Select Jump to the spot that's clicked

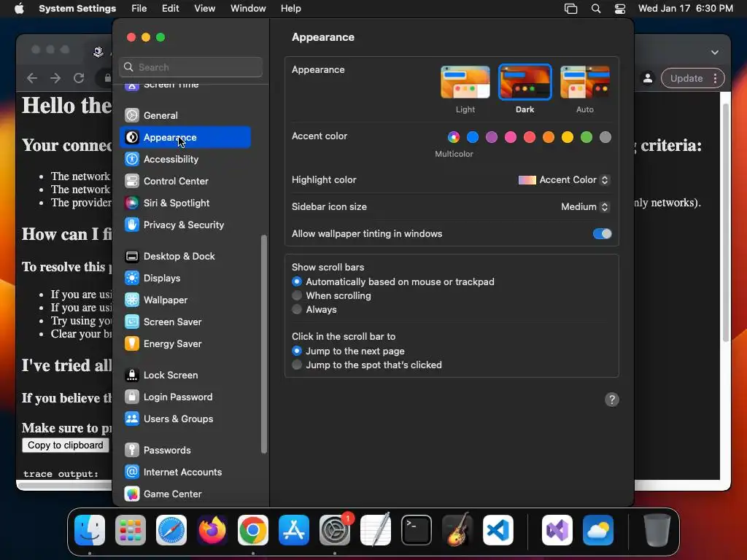coord(297,365)
